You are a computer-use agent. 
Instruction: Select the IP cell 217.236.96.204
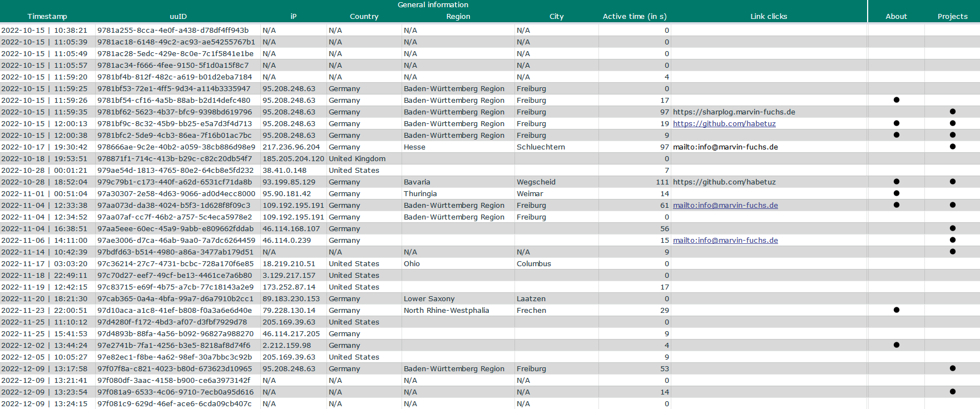click(291, 147)
